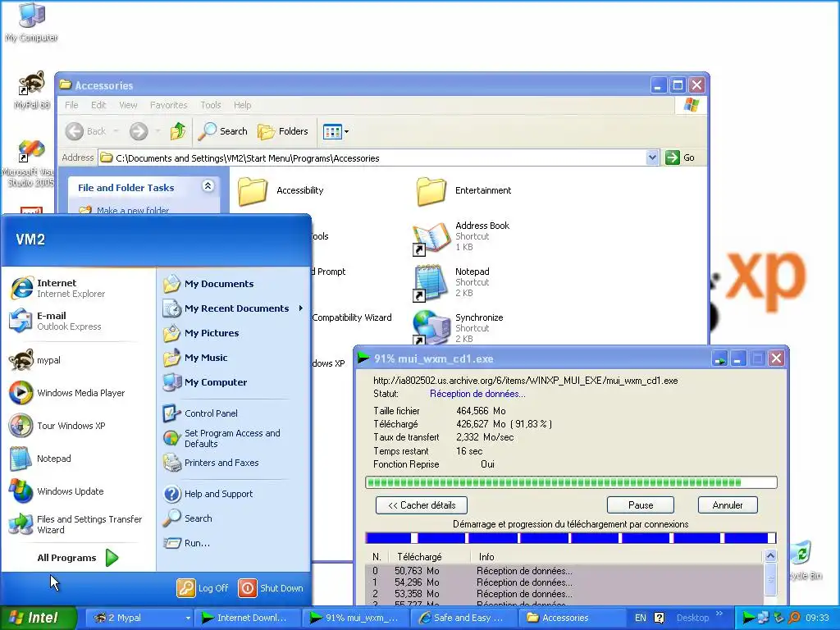Image resolution: width=840 pixels, height=630 pixels.
Task: Pause the mui_wxm_cd1.exe download
Action: click(641, 505)
